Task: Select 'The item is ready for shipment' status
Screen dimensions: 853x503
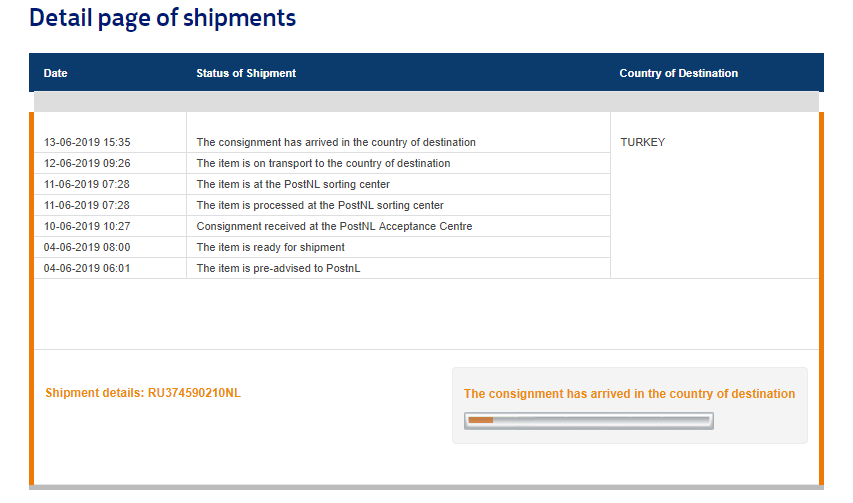Action: coord(270,247)
